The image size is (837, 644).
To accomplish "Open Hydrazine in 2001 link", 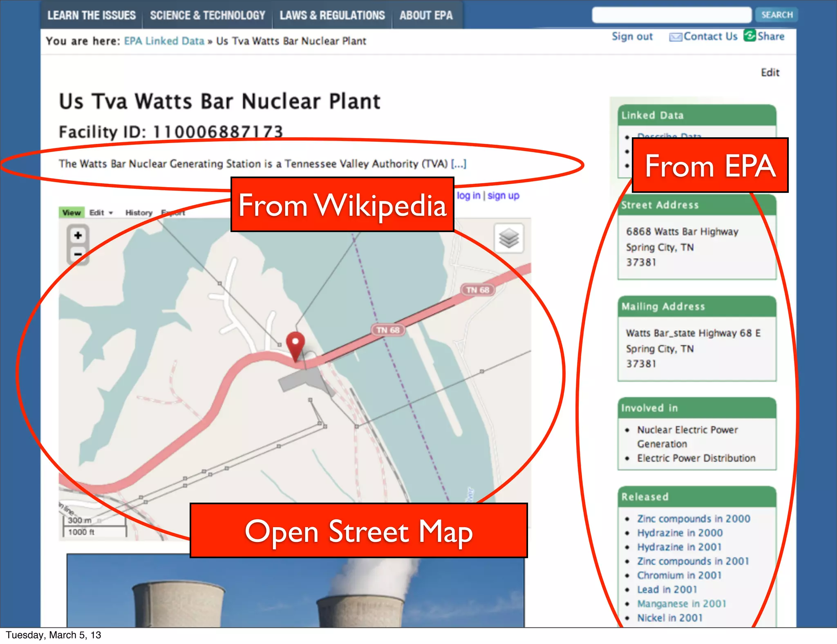I will coord(679,547).
